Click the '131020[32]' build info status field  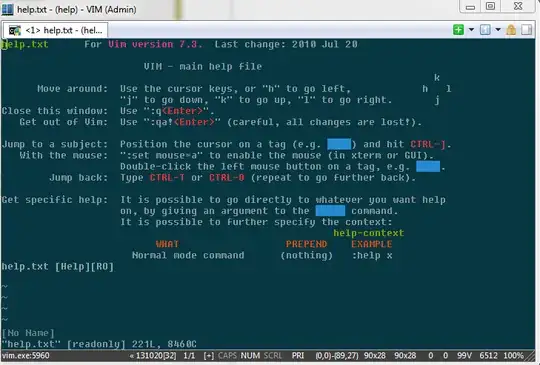(x=153, y=355)
